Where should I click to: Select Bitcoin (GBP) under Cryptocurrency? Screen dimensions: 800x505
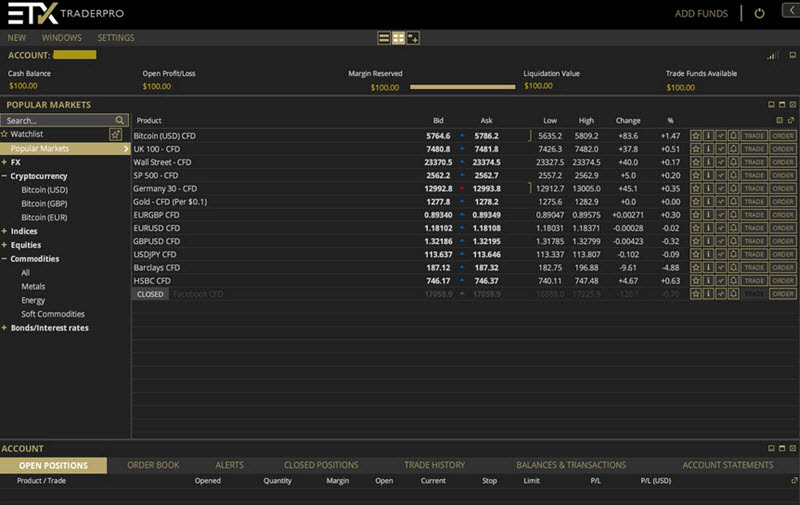click(x=44, y=204)
